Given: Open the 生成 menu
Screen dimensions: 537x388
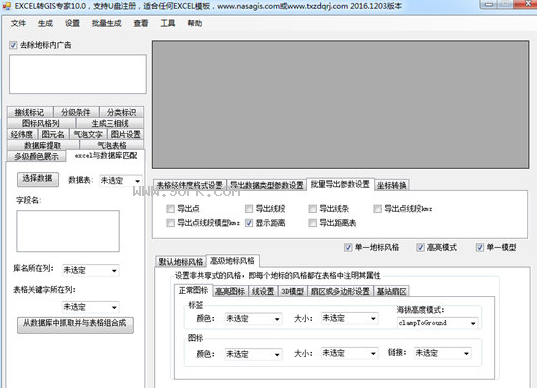Looking at the screenshot, I should 45,23.
